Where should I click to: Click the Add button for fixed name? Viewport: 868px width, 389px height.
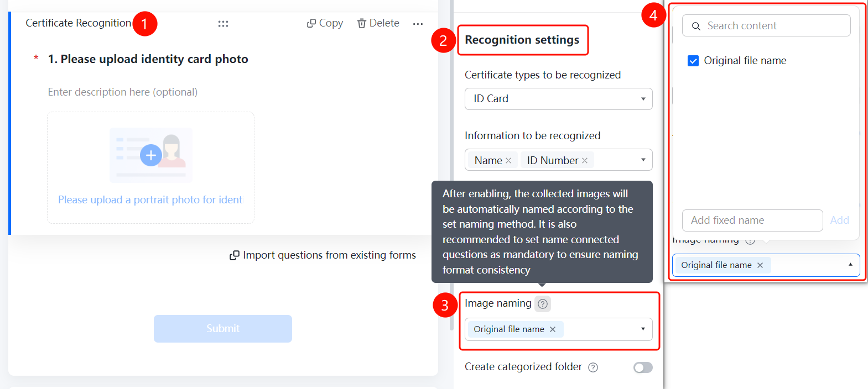(839, 220)
